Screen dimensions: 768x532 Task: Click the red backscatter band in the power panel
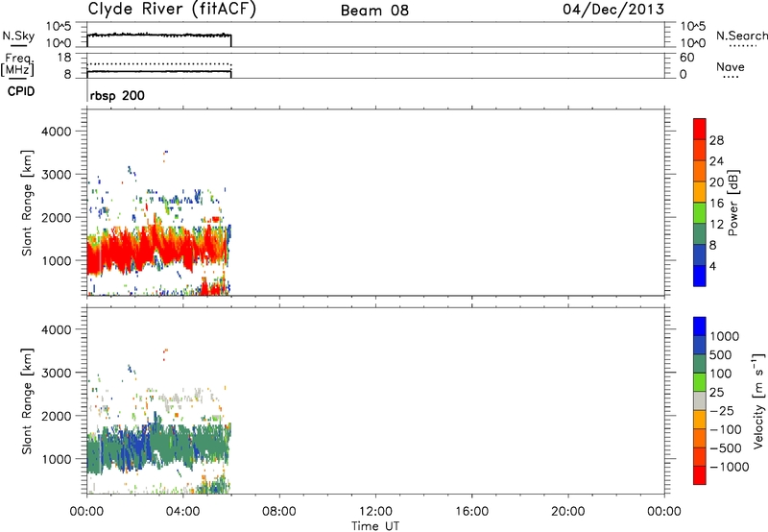tap(156, 249)
